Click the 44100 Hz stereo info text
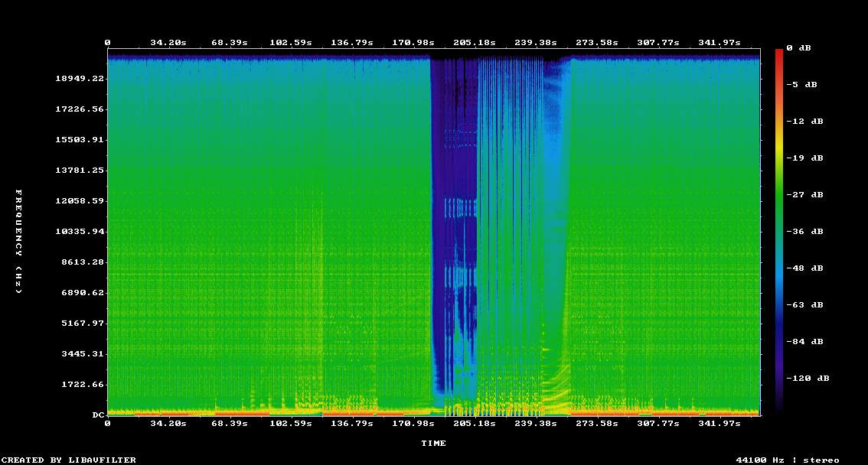This screenshot has height=465, width=868. tap(787, 460)
